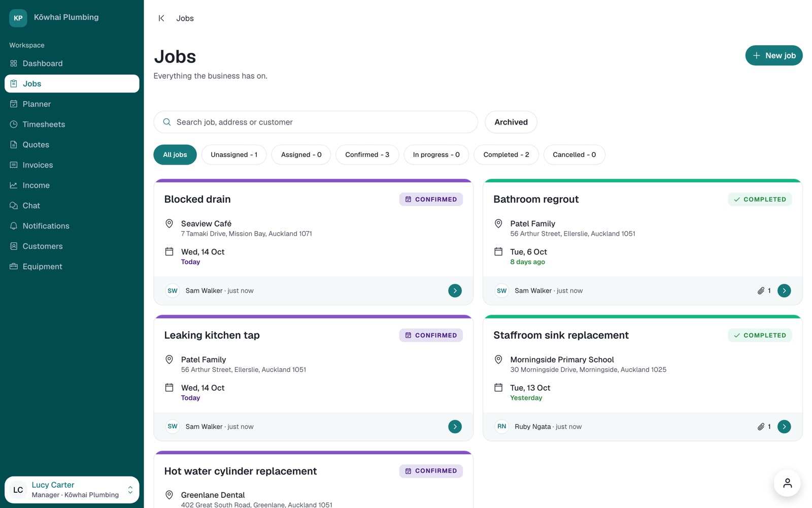Image resolution: width=812 pixels, height=508 pixels.
Task: Filter by Cancelled - 0
Action: 574,155
